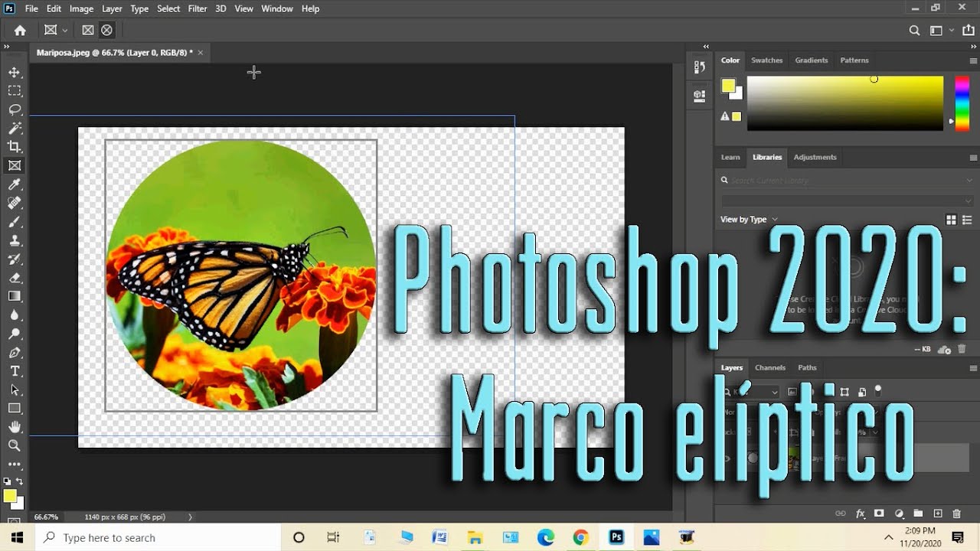Click inside the yellow color field
980x551 pixels.
[845, 103]
